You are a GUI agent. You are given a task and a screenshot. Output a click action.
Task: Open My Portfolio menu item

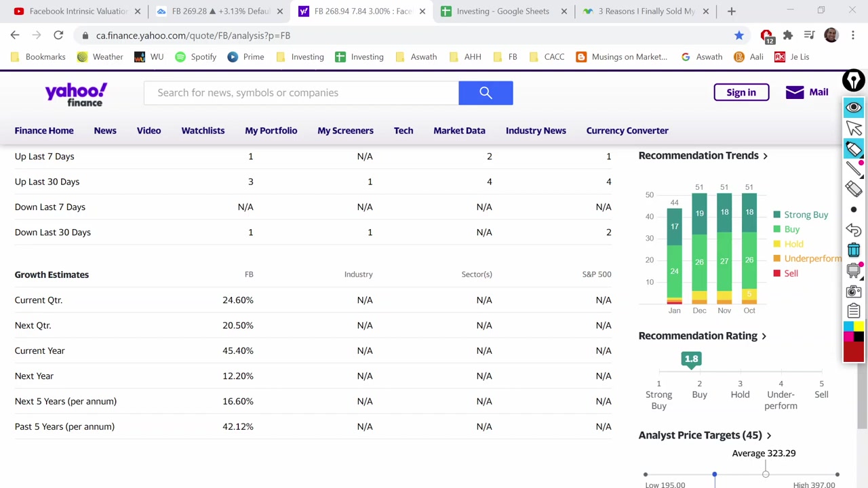(x=271, y=130)
